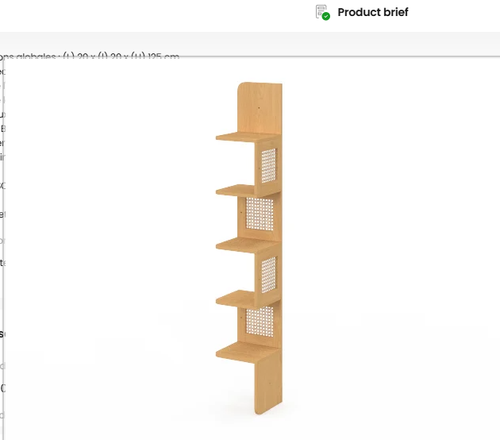
Task: Click the small hole on top back panel
Action: [x=259, y=108]
